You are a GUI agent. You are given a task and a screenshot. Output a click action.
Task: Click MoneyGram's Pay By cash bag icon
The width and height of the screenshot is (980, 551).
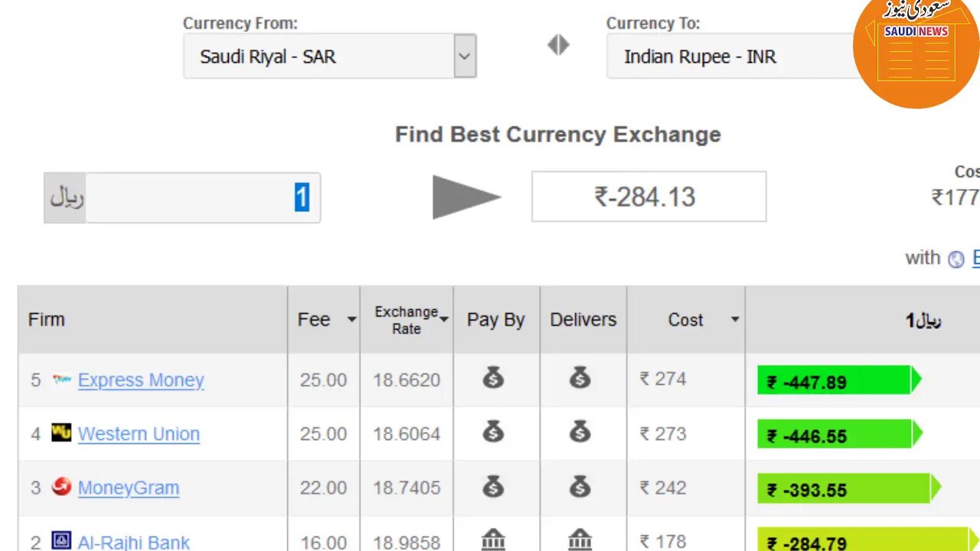[493, 486]
